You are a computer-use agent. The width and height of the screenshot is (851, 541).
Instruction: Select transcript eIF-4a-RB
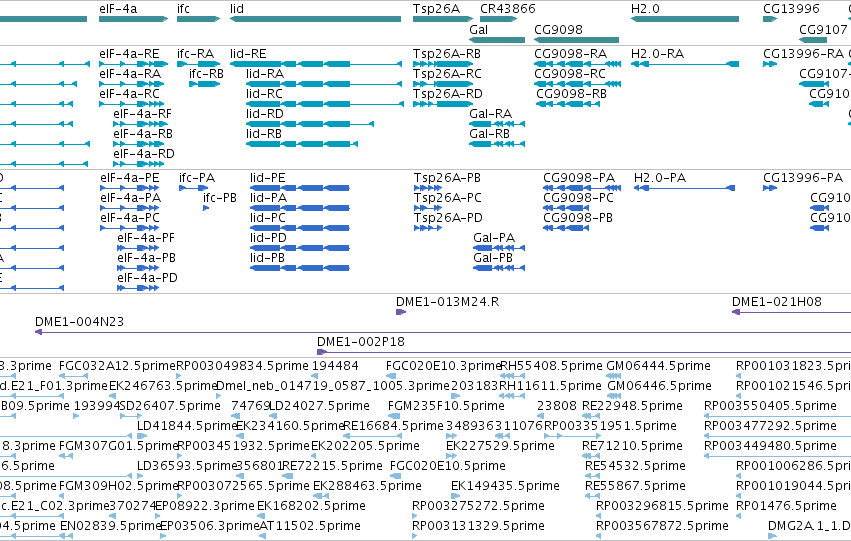[143, 134]
